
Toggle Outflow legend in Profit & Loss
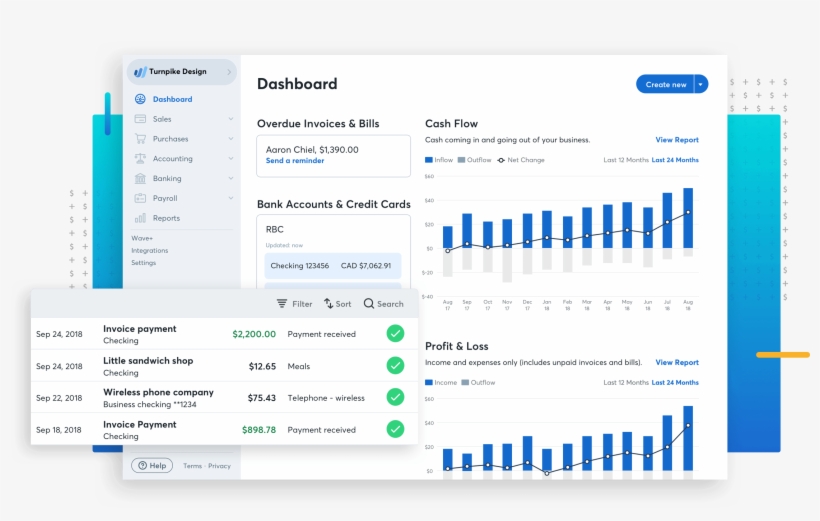click(x=479, y=382)
